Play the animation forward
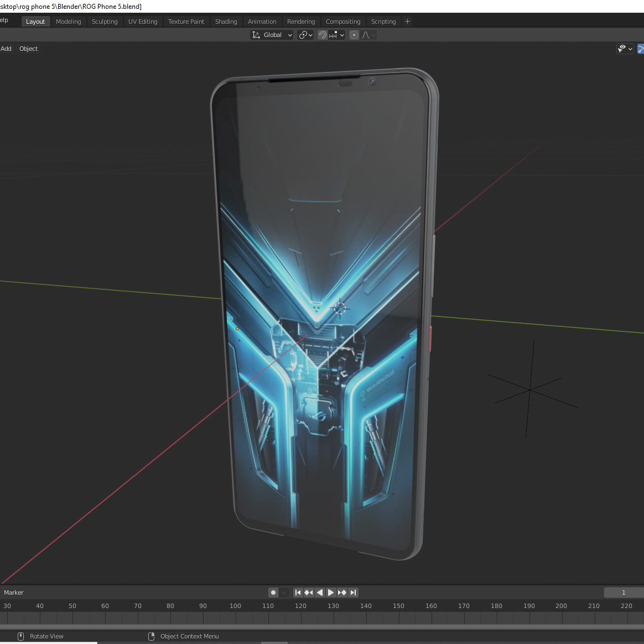Screen dimensions: 644x644 tap(331, 593)
